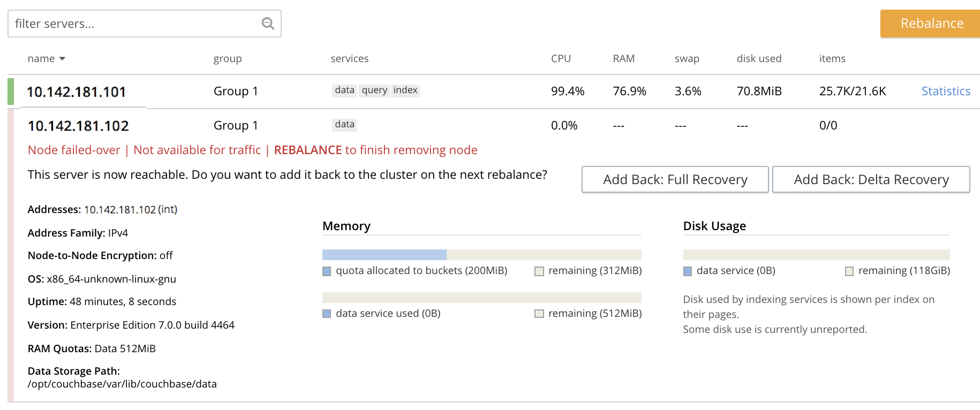Click the search magnifier icon

point(268,24)
